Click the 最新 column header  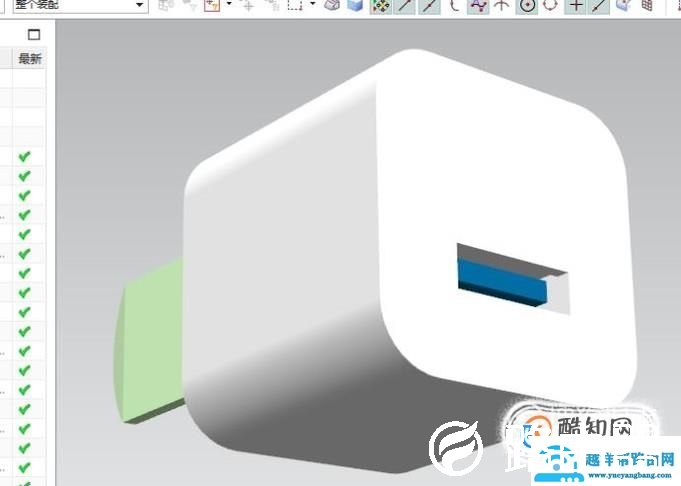(x=29, y=59)
